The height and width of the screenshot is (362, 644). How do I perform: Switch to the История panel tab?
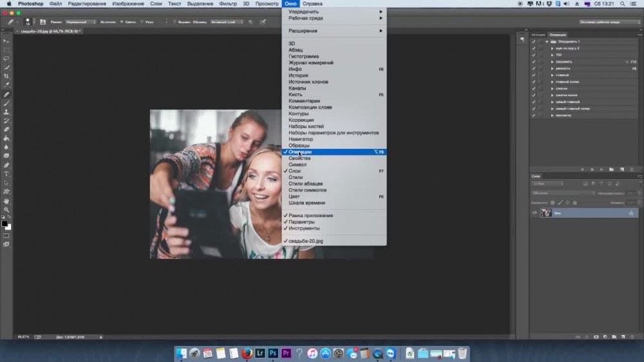pyautogui.click(x=538, y=34)
